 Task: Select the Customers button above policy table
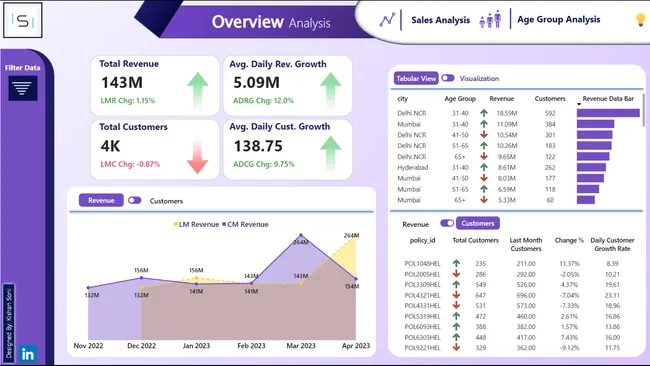[478, 223]
